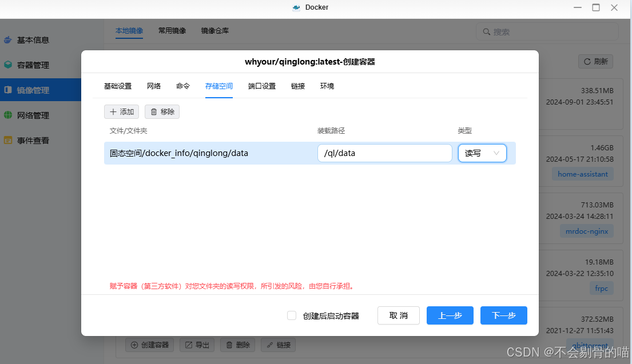Screen dimensions: 632x364
Task: Click the 1.46GB image size
Action: [602, 148]
